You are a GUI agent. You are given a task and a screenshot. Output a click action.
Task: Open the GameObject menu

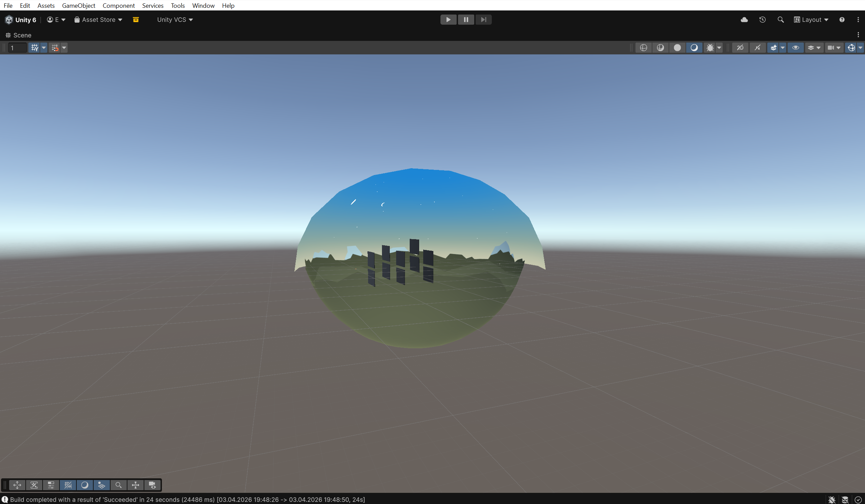(x=79, y=5)
